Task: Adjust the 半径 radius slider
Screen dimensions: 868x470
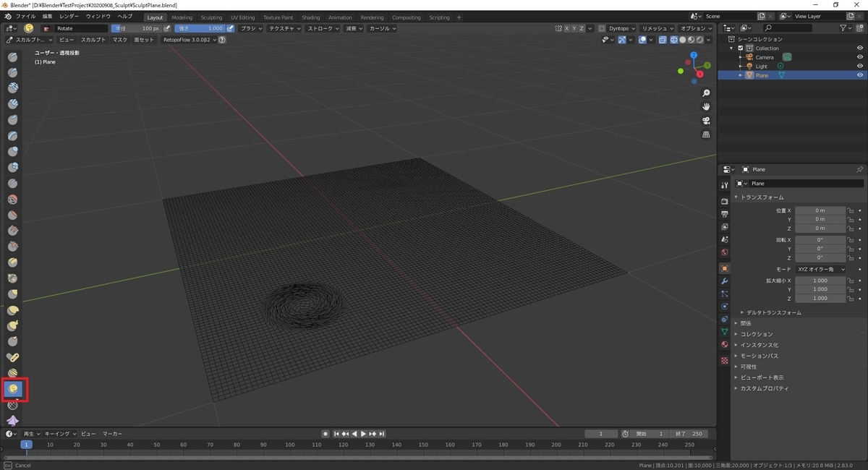Action: pos(136,28)
